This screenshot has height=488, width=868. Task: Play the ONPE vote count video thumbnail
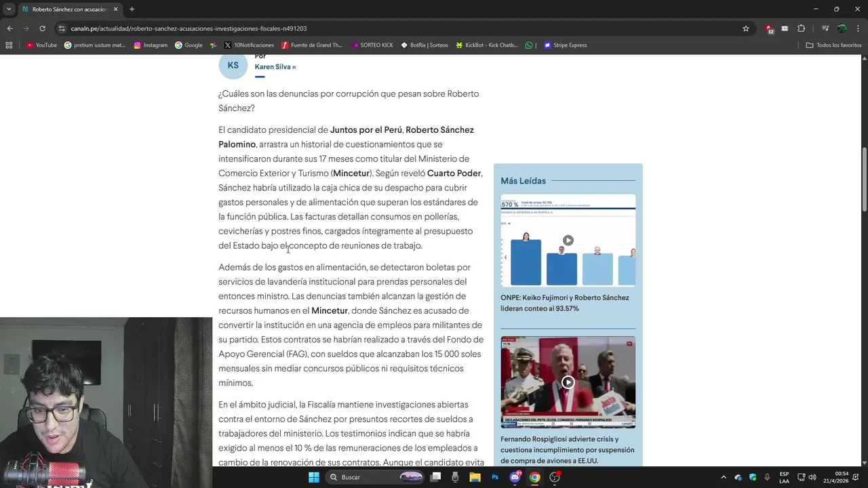point(568,241)
